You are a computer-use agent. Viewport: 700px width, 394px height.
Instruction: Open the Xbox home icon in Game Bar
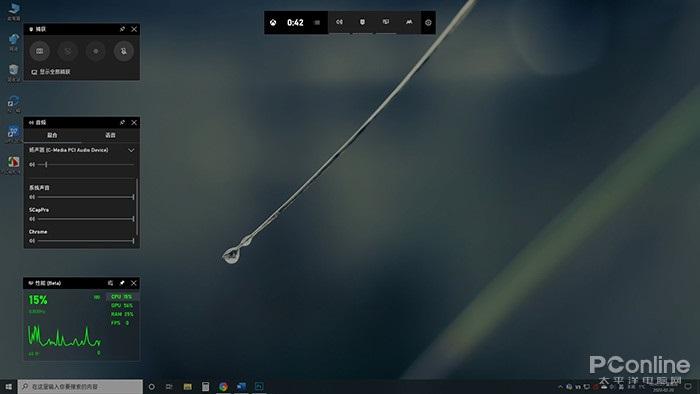(x=273, y=23)
